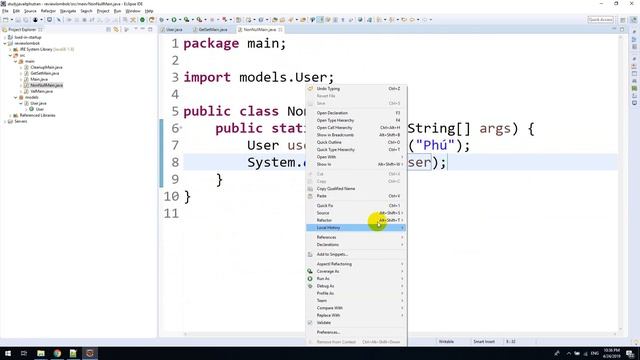Open the Windows Start menu

(x=8, y=353)
